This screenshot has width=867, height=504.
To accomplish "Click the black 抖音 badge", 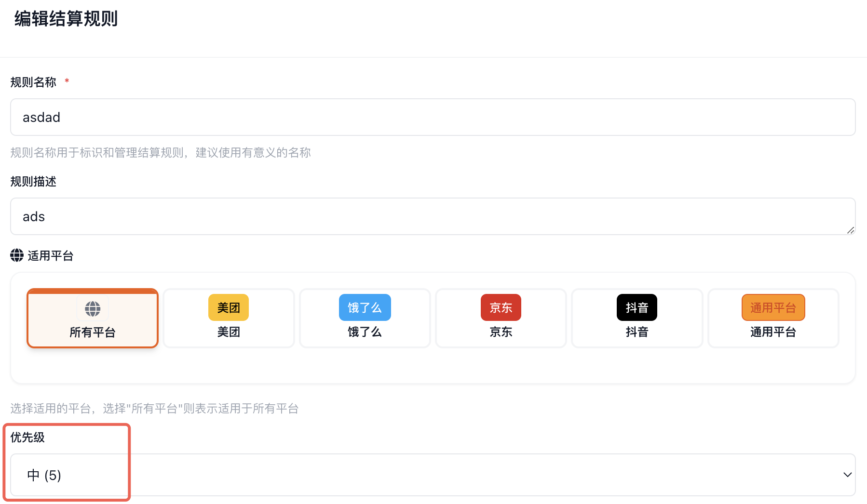I will click(x=637, y=307).
